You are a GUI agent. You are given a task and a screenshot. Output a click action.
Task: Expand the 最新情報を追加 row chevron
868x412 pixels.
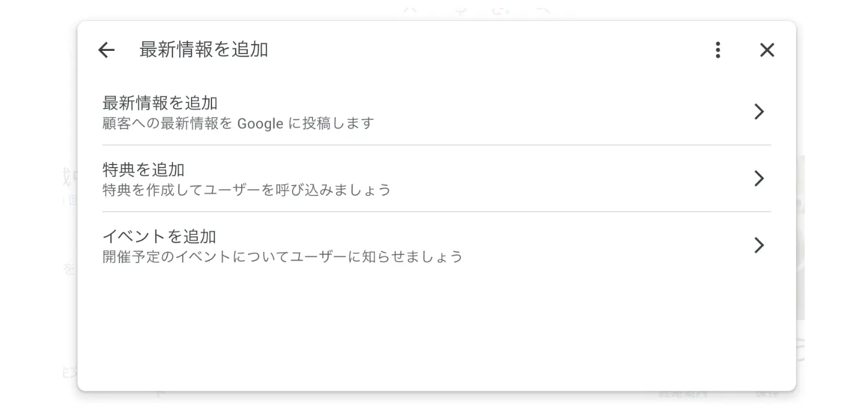pyautogui.click(x=759, y=112)
